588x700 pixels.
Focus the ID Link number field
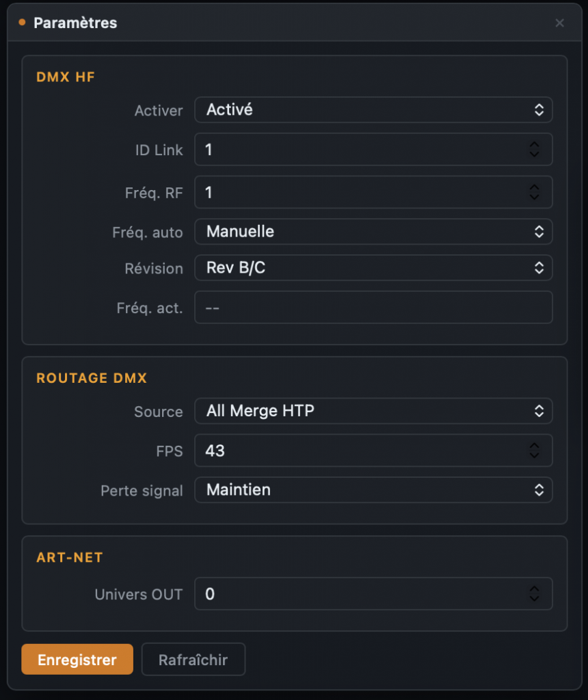pyautogui.click(x=362, y=150)
